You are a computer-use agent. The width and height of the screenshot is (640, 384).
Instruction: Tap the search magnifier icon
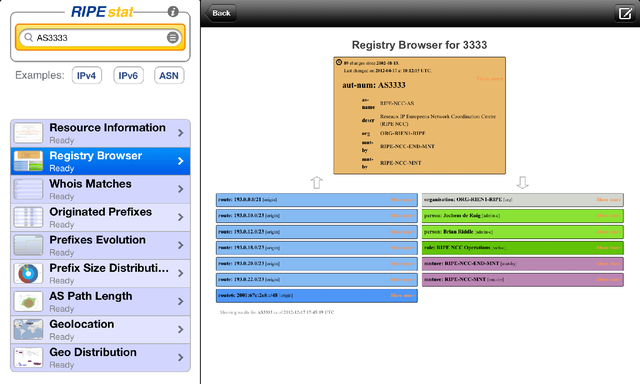coord(28,38)
